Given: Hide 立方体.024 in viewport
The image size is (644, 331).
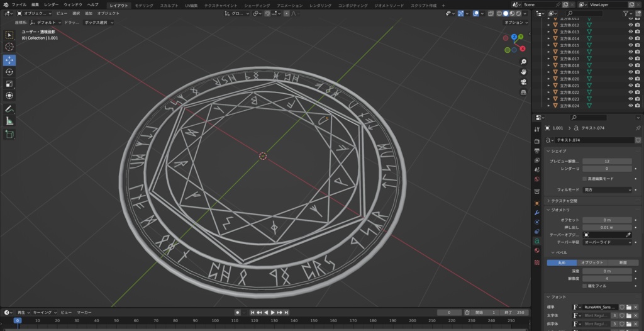Looking at the screenshot, I should 631,106.
